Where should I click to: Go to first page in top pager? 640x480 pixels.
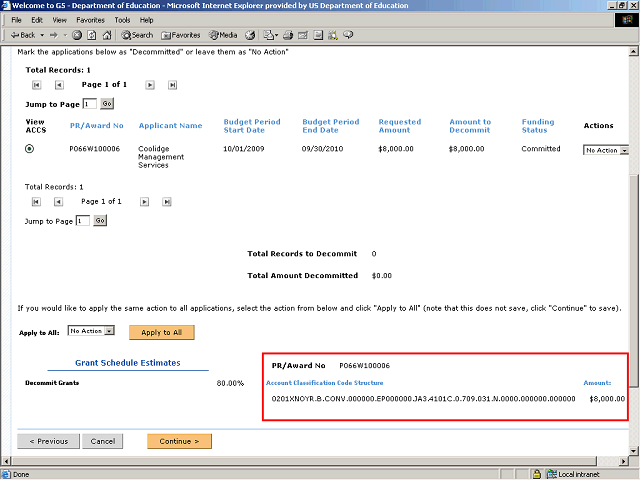pyautogui.click(x=36, y=85)
